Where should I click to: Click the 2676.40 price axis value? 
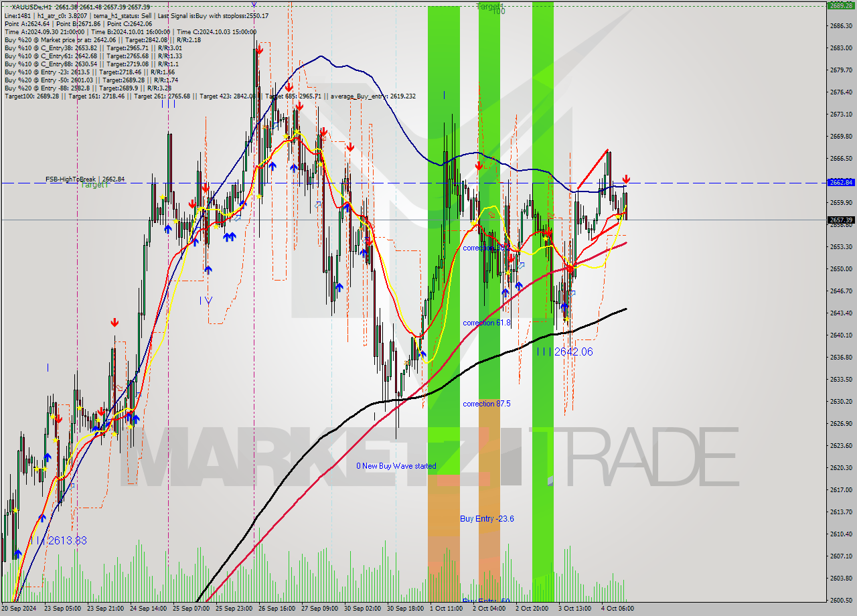point(840,92)
